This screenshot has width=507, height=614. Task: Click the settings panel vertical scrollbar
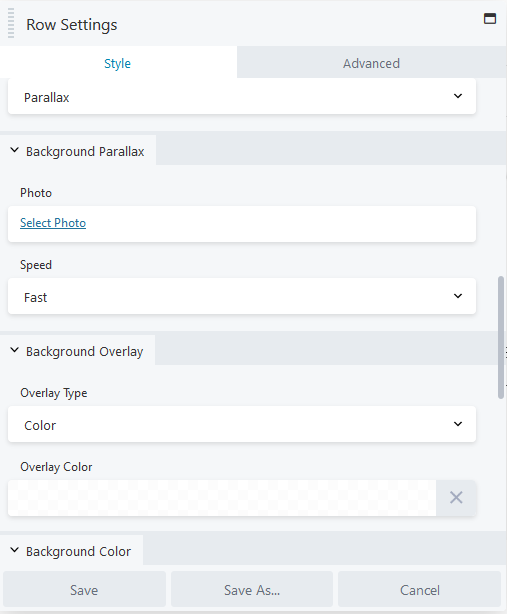pos(501,338)
